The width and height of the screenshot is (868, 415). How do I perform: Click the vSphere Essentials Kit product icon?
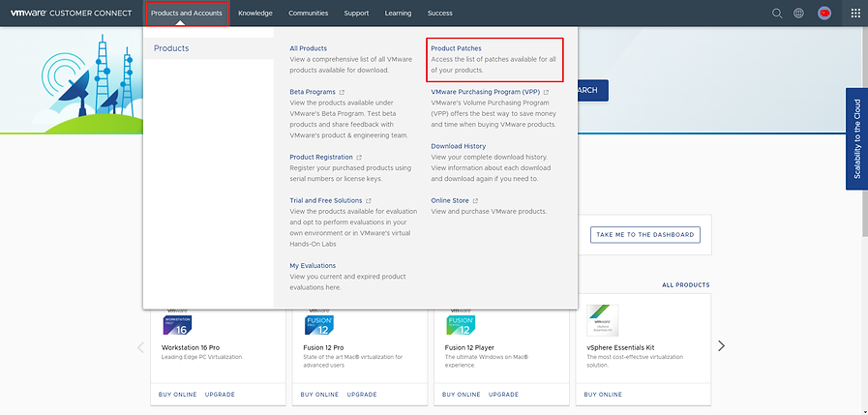click(602, 320)
